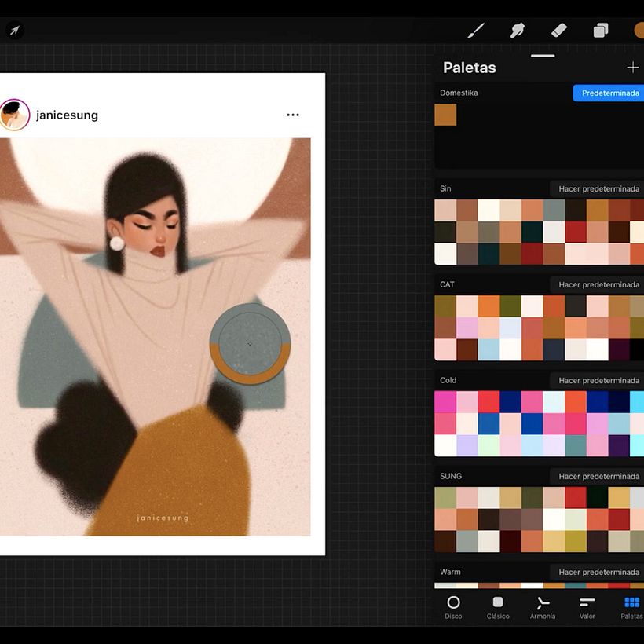Tap the drag handle atop Paletas panel
The width and height of the screenshot is (644, 644).
pos(543,56)
